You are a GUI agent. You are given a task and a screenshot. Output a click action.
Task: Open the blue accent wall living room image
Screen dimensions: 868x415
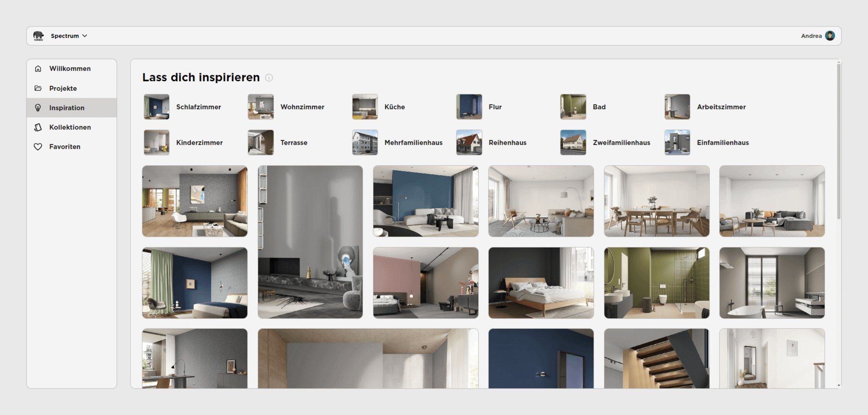tap(425, 201)
